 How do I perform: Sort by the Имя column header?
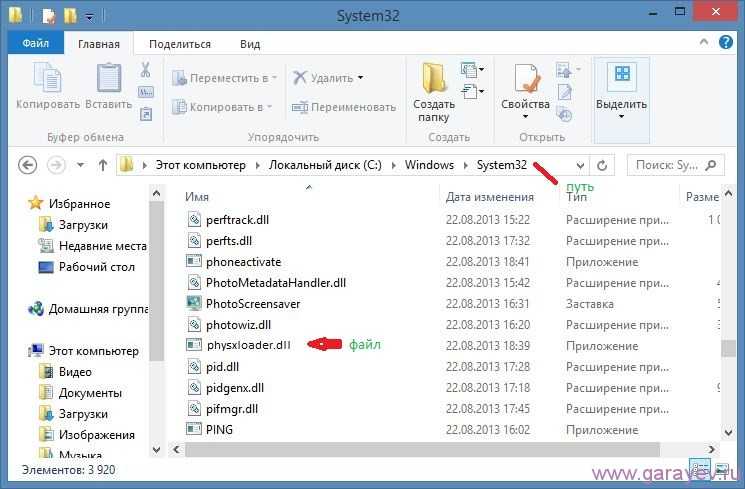[x=197, y=197]
